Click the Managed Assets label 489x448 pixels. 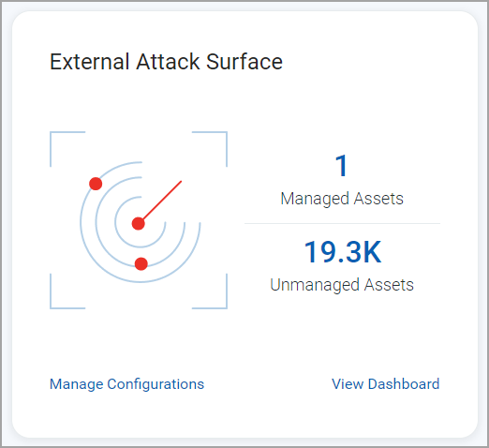click(x=342, y=199)
